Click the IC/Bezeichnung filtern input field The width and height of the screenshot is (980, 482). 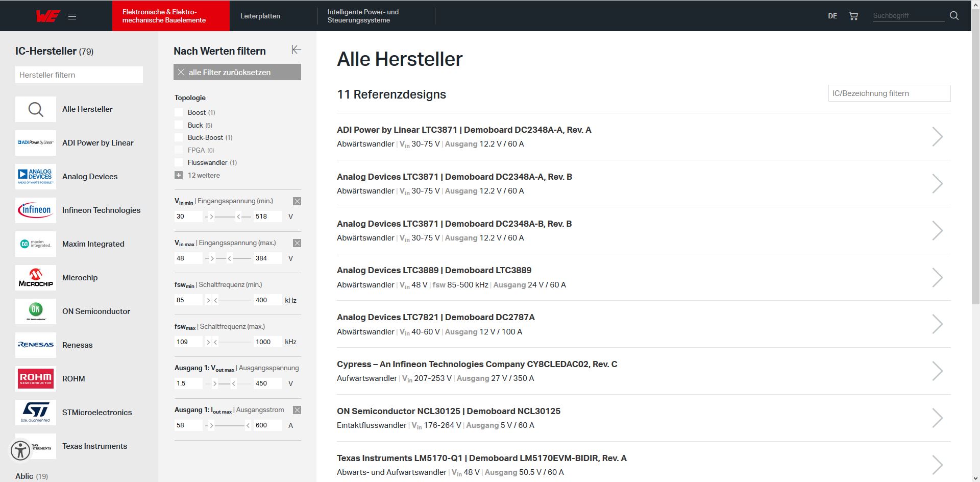click(x=889, y=93)
